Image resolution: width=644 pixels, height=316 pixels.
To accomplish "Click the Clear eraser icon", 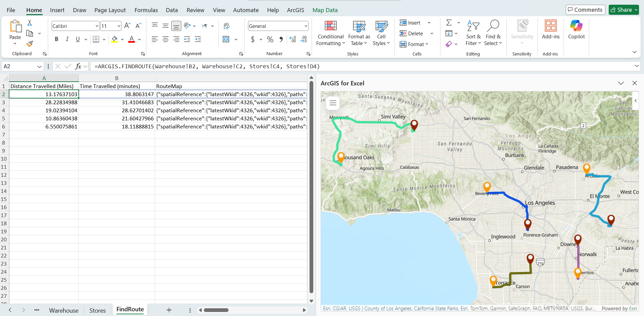I will [449, 44].
